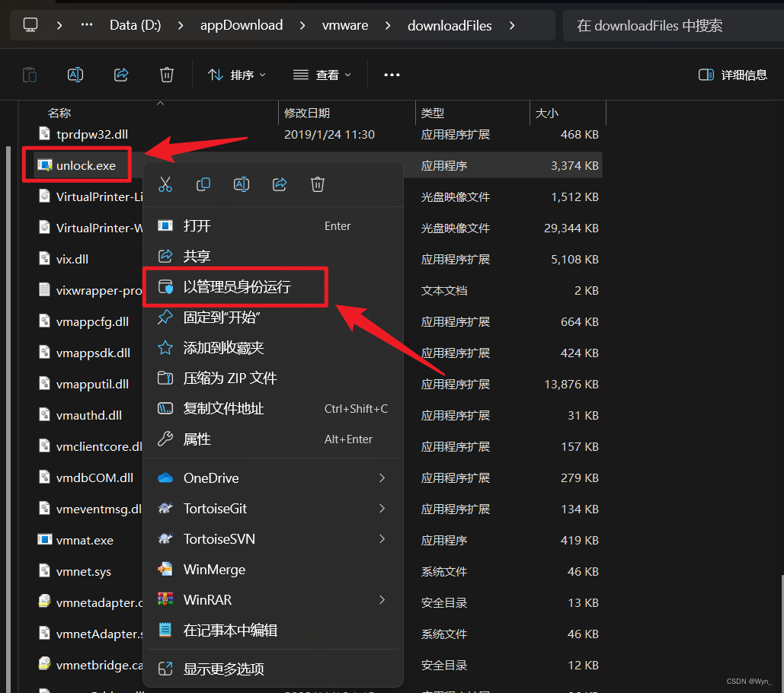Select the VirtualPrinter-W file name

(100, 228)
